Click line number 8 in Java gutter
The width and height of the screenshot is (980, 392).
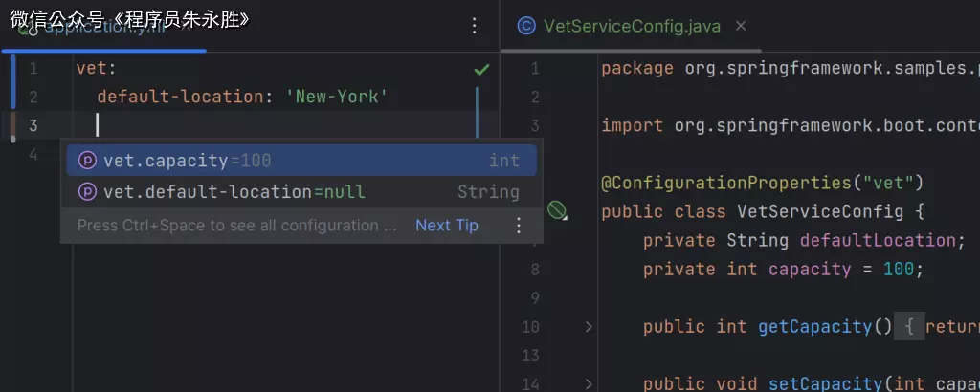[x=535, y=270]
